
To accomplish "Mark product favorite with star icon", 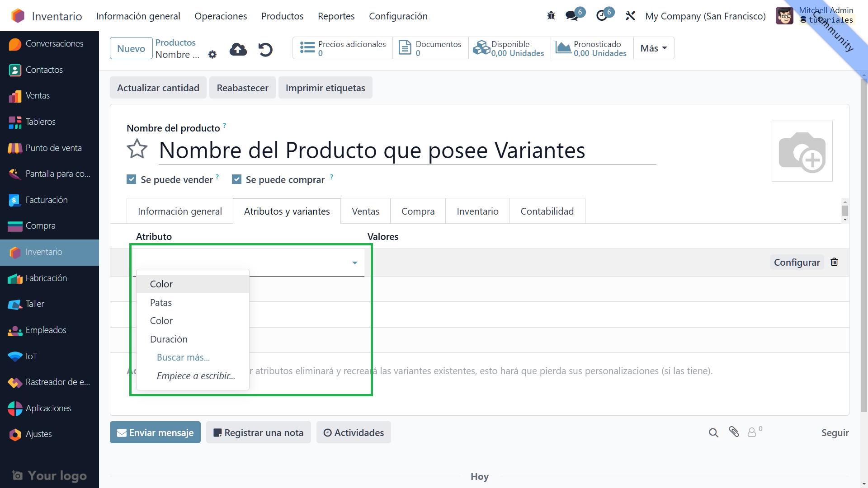I will (x=137, y=150).
